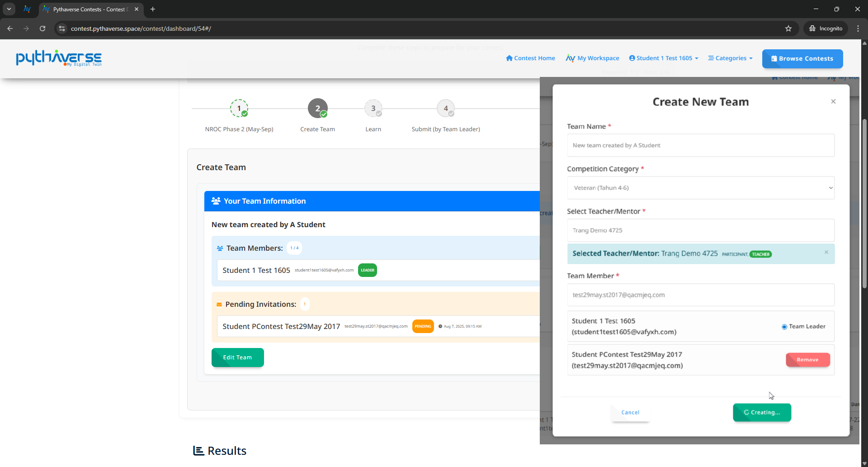
Task: Click the team members count 1/4 badge
Action: [x=294, y=248]
